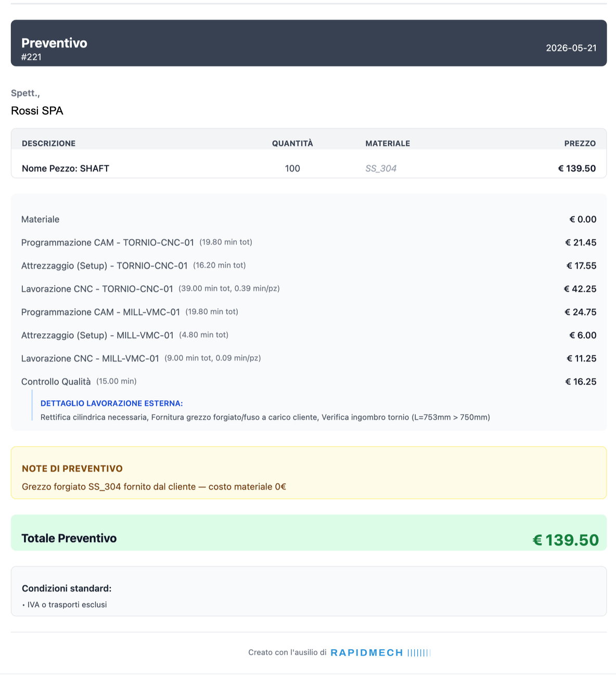This screenshot has width=616, height=681.
Task: Select Programmazione CAM - MILL-VMC-01 line
Action: [x=100, y=312]
